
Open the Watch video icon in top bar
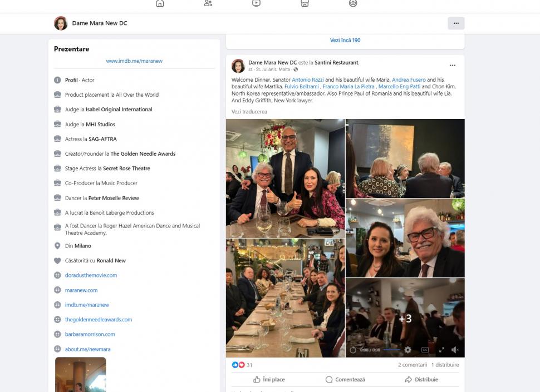pos(256,3)
